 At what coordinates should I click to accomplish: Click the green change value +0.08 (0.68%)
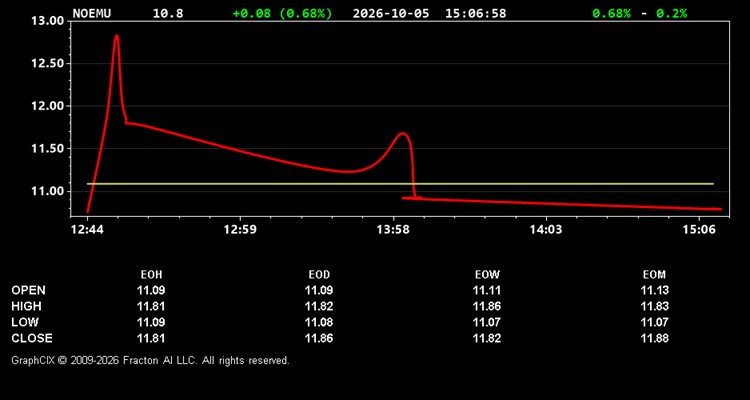coord(282,13)
